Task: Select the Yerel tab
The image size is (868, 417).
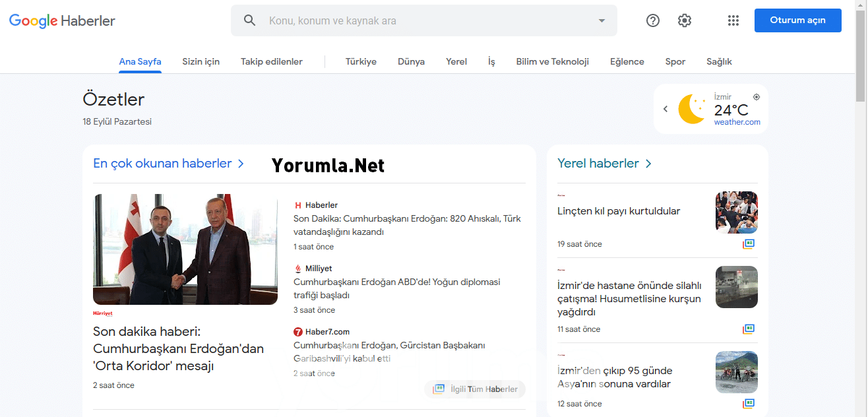Action: point(456,61)
